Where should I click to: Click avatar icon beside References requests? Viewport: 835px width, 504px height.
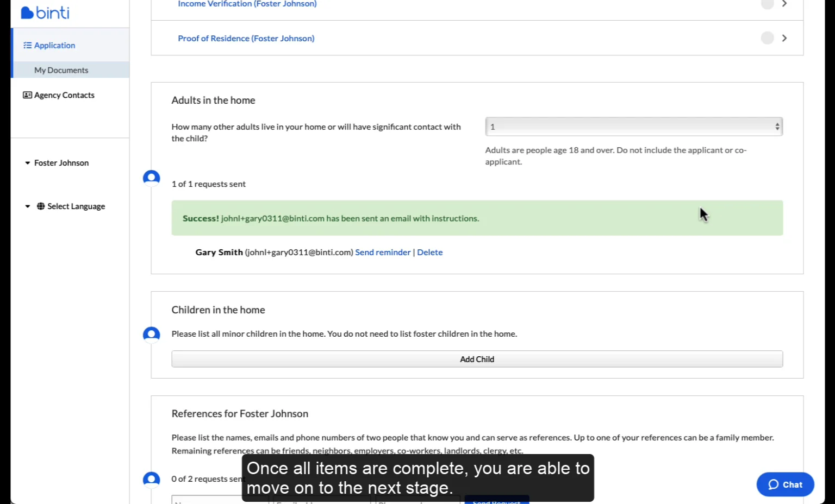click(151, 480)
